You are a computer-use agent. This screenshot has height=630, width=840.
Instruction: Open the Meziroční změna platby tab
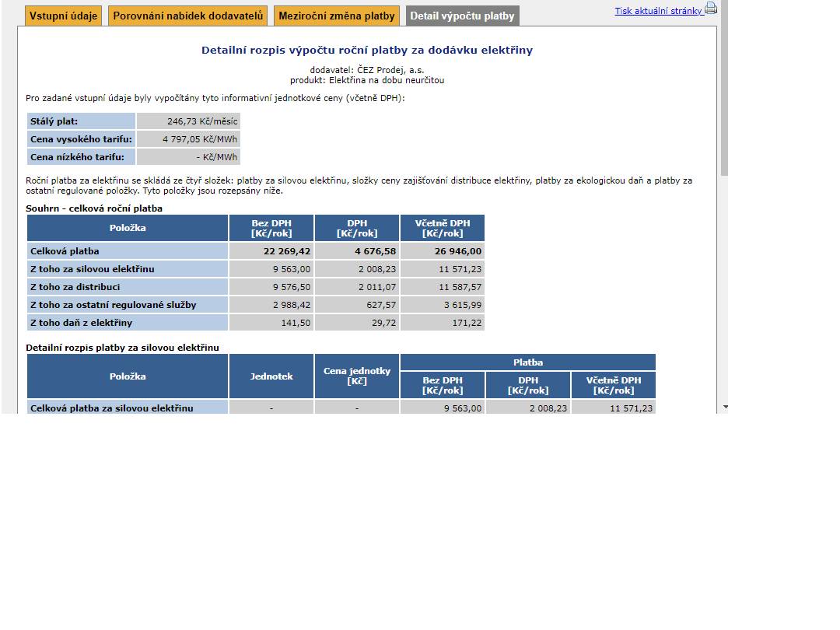pyautogui.click(x=337, y=16)
